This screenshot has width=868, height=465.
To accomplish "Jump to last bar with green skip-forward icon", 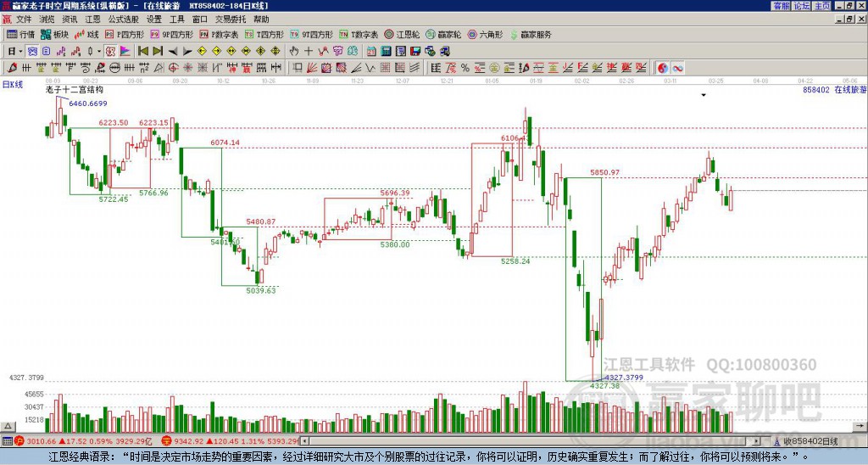I will point(158,52).
